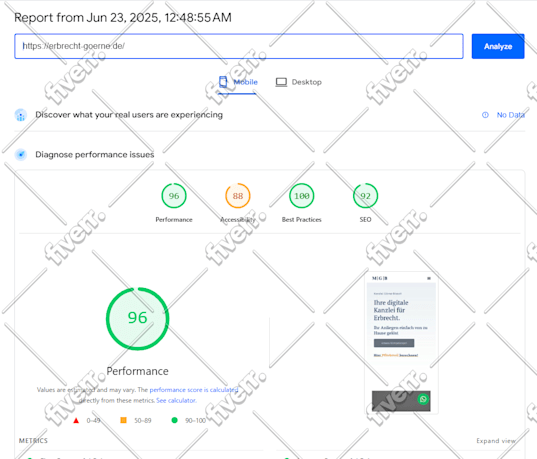
Task: Click the desktop monitor icon
Action: click(281, 82)
